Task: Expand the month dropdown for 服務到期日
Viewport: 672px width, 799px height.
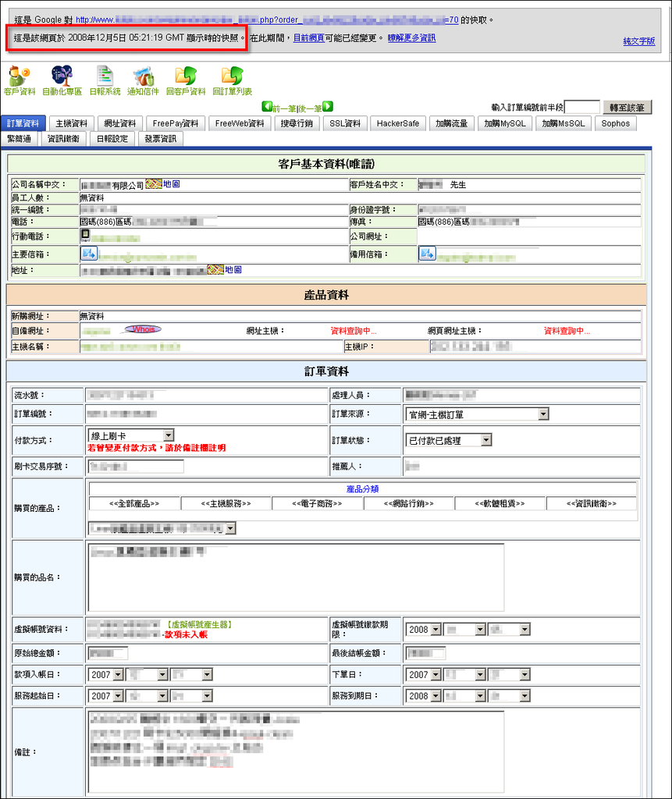Action: coord(464,696)
